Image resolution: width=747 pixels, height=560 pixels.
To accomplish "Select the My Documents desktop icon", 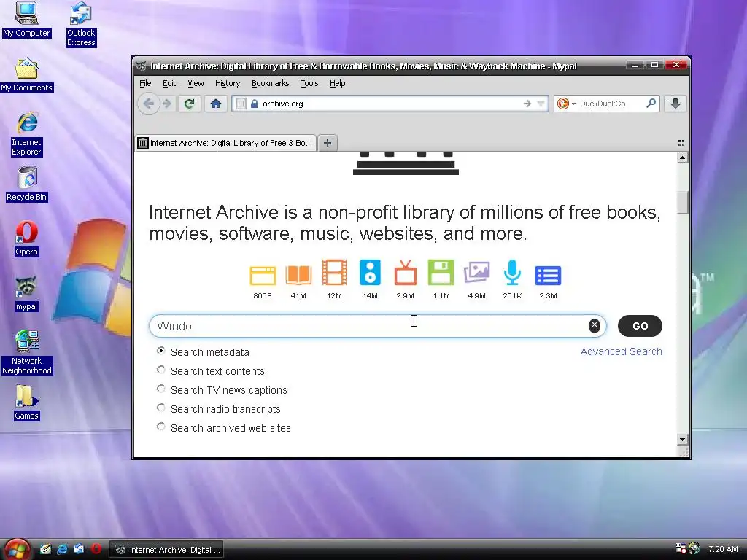I will click(26, 75).
